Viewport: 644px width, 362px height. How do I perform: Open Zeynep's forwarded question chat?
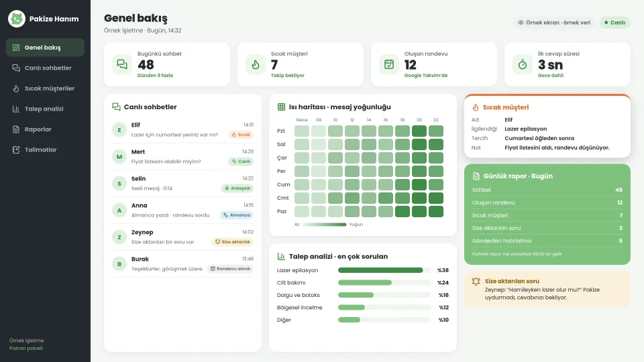pyautogui.click(x=182, y=237)
